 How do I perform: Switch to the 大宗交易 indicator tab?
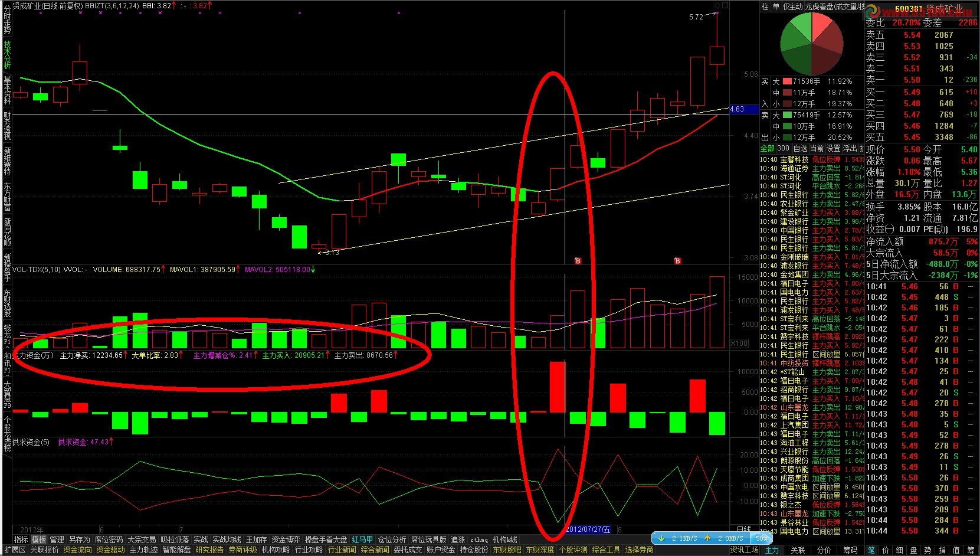(142, 539)
